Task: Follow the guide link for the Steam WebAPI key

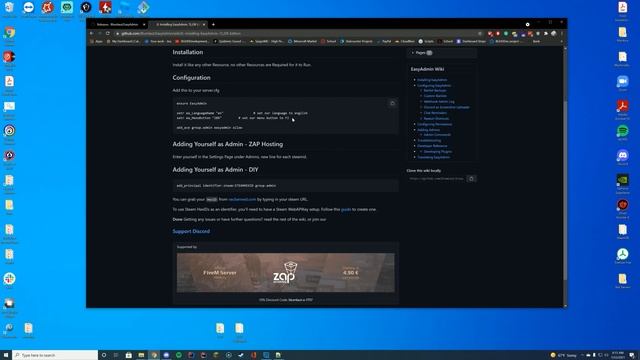Action: coord(346,209)
